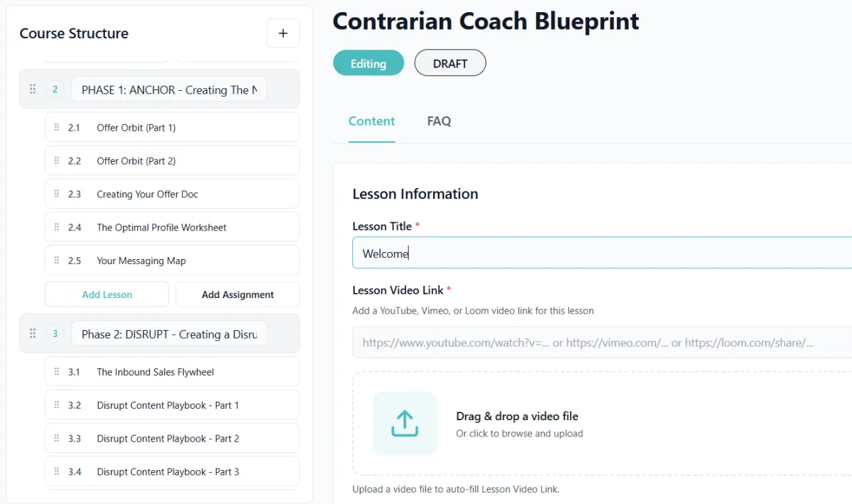The height and width of the screenshot is (504, 852).
Task: Edit the Phase 2: DISRUPT module title field
Action: (169, 334)
